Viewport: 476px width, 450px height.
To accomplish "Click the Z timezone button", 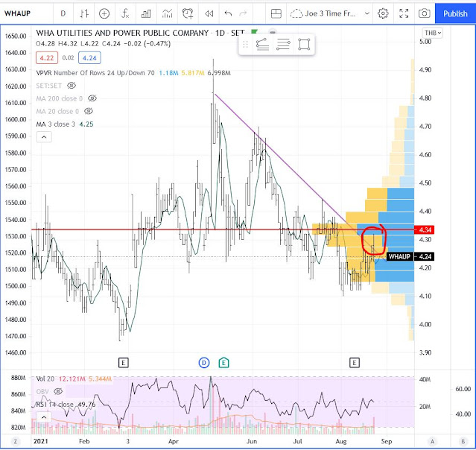I will coord(15,441).
